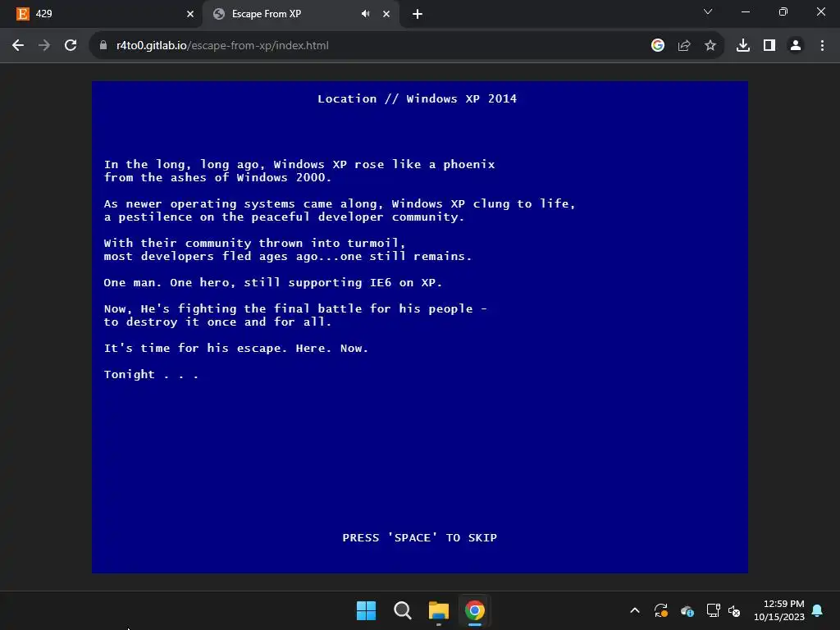Open Windows taskbar search
The width and height of the screenshot is (840, 630).
click(402, 610)
